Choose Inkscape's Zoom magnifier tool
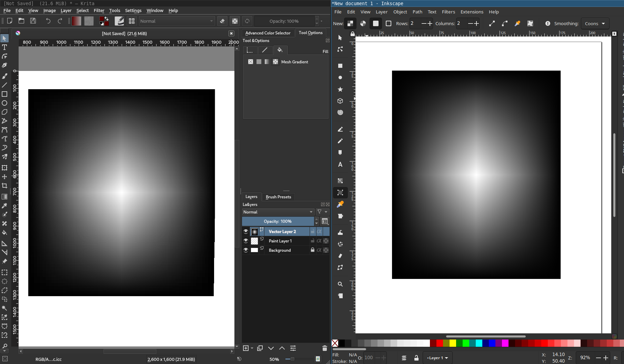Image resolution: width=624 pixels, height=364 pixels. [340, 284]
